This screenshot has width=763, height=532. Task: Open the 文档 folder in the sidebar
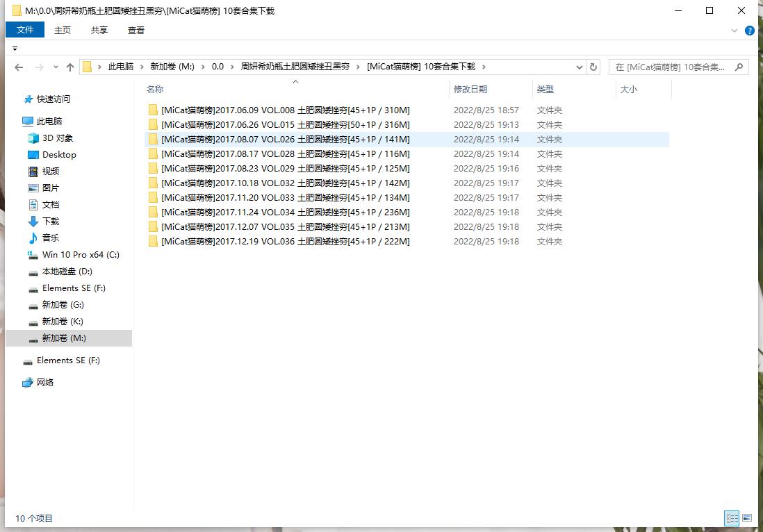51,205
